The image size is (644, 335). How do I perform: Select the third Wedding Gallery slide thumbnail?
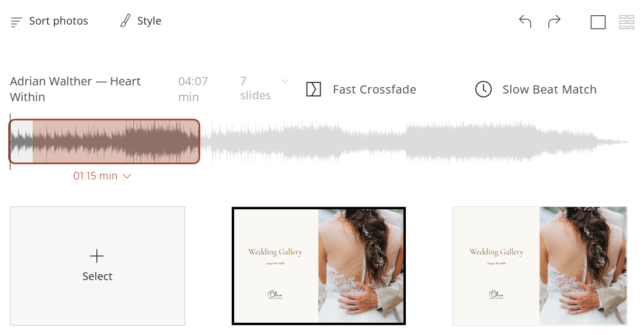[539, 266]
